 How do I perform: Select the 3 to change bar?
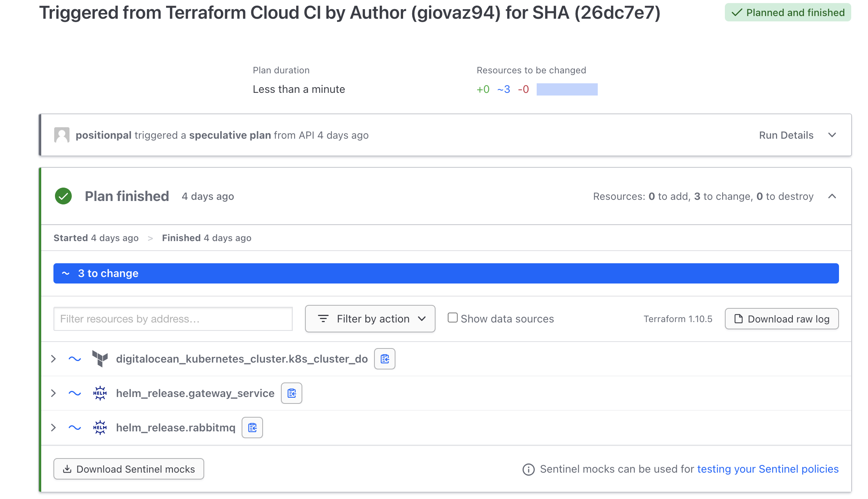(446, 273)
